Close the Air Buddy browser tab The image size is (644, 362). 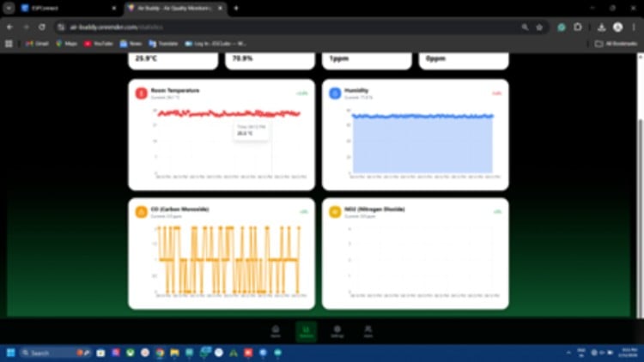point(220,8)
